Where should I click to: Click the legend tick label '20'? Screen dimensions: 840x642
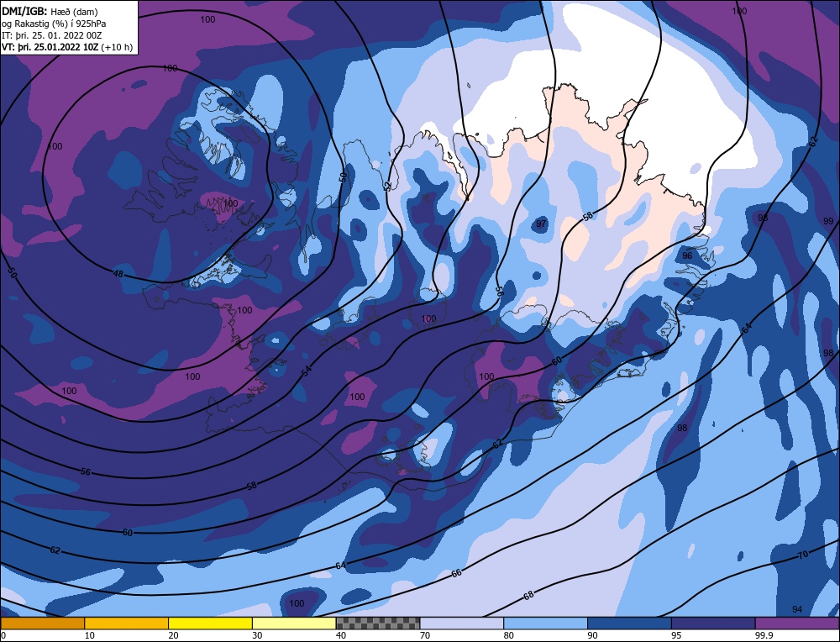(x=174, y=635)
